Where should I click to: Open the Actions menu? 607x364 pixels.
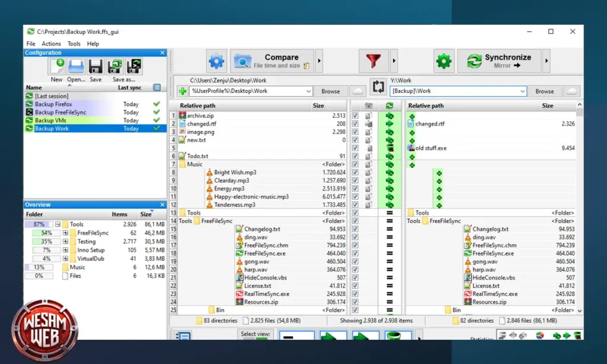click(51, 43)
